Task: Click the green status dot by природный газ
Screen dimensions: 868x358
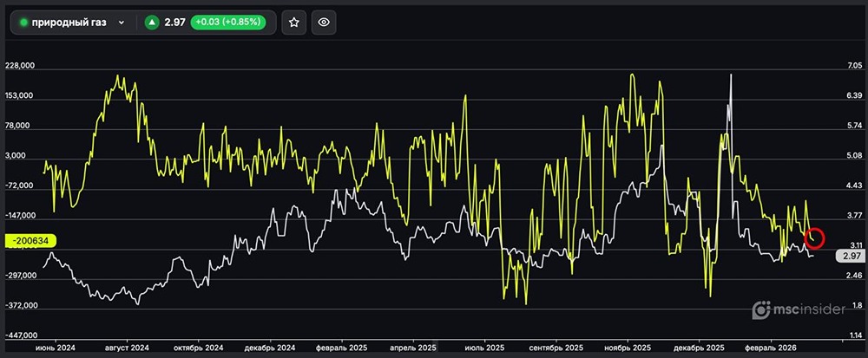Action: 24,23
